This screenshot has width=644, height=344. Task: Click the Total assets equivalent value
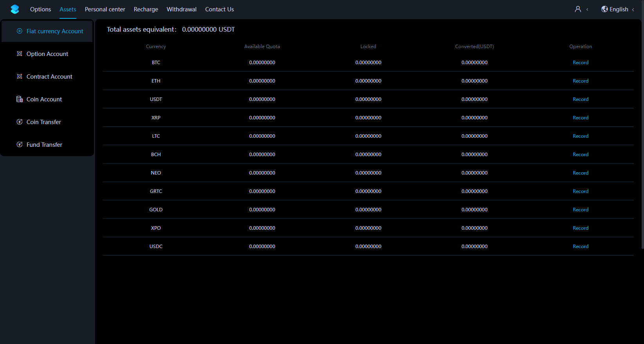pos(208,29)
